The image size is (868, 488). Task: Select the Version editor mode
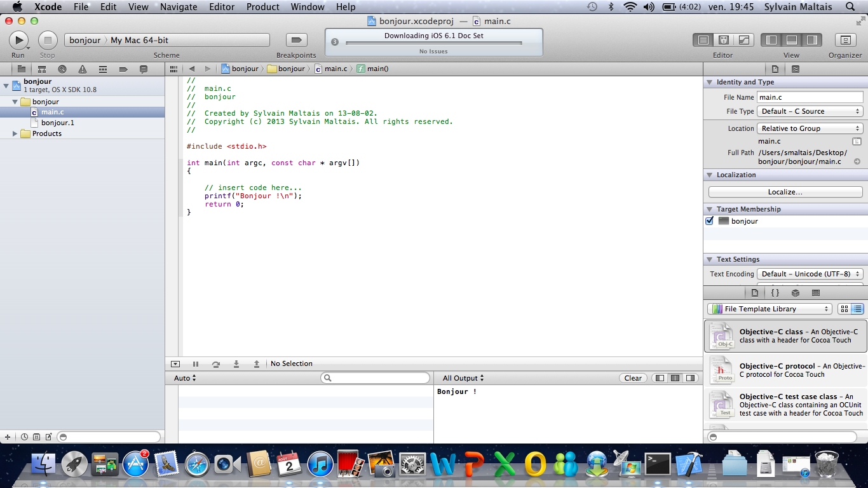click(x=743, y=41)
